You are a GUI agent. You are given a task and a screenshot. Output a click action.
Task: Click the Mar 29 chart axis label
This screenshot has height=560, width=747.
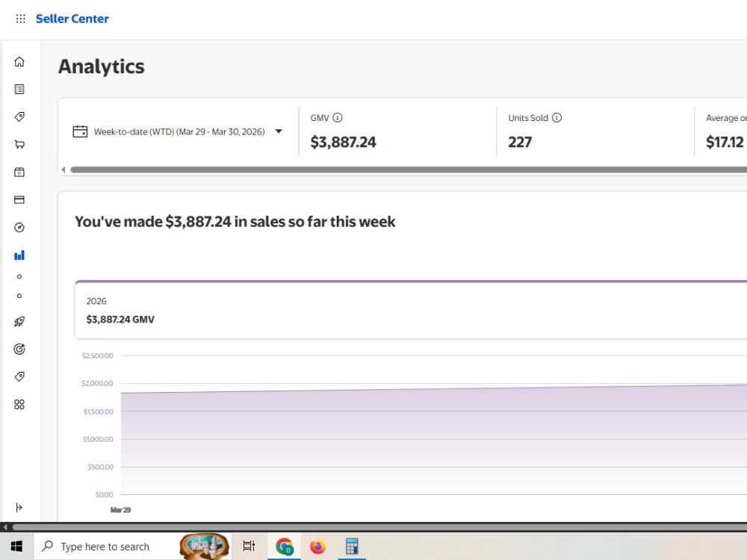(120, 510)
